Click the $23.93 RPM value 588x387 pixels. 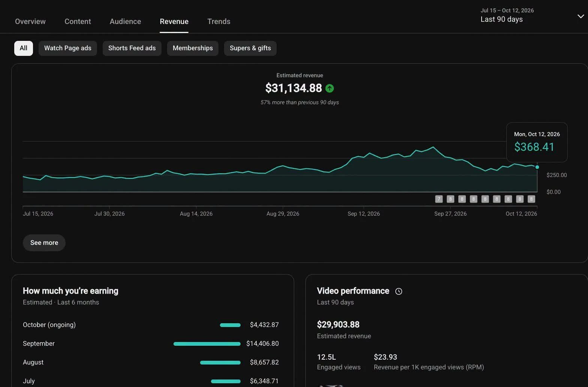(x=385, y=357)
